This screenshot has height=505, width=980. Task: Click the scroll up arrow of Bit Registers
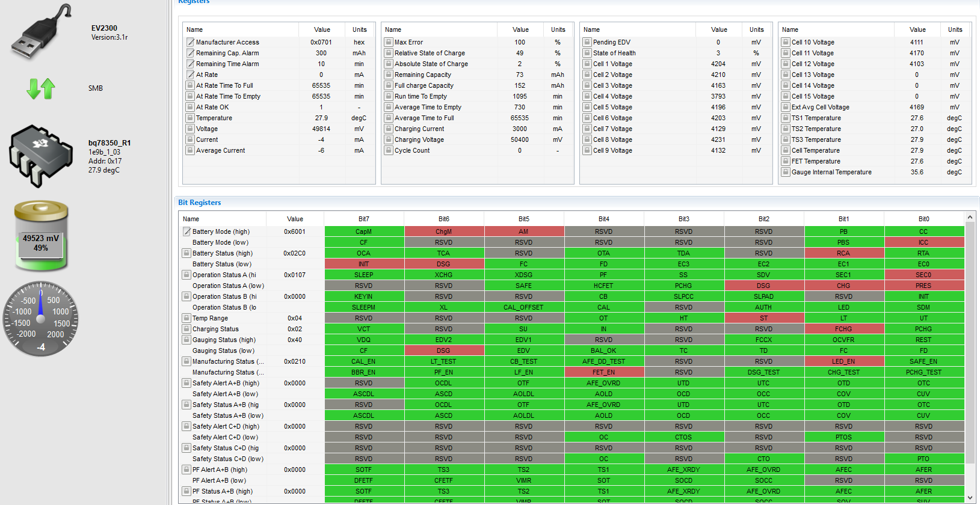coord(970,217)
